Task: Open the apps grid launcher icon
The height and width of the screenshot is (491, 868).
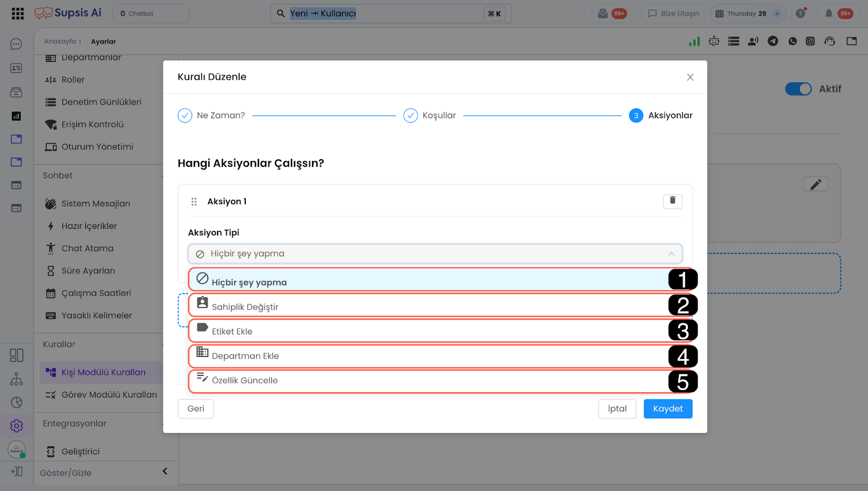Action: click(17, 14)
